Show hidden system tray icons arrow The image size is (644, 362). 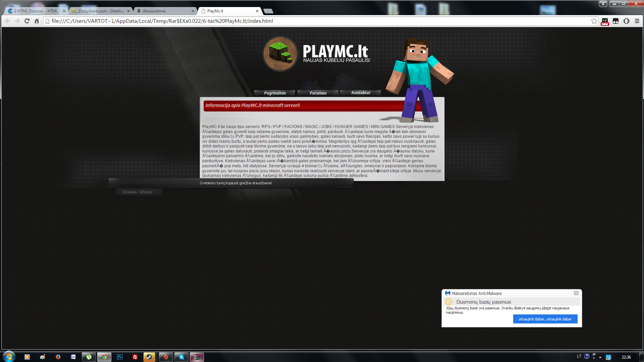[600, 357]
